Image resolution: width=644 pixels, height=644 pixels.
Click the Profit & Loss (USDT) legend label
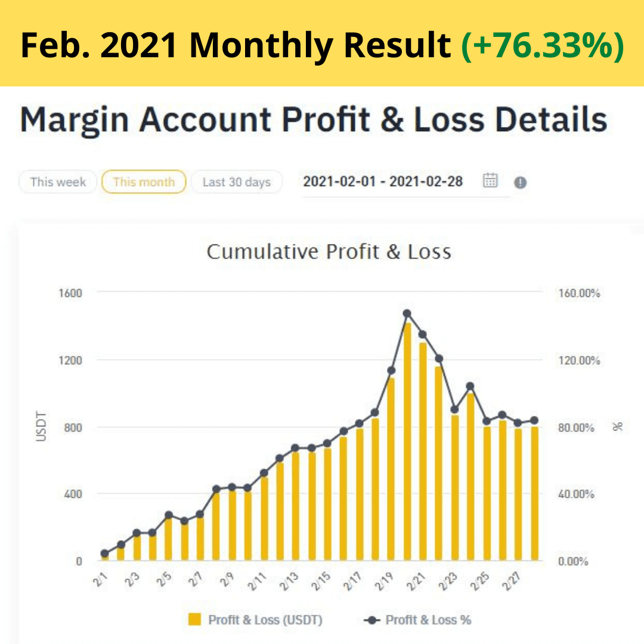265,620
